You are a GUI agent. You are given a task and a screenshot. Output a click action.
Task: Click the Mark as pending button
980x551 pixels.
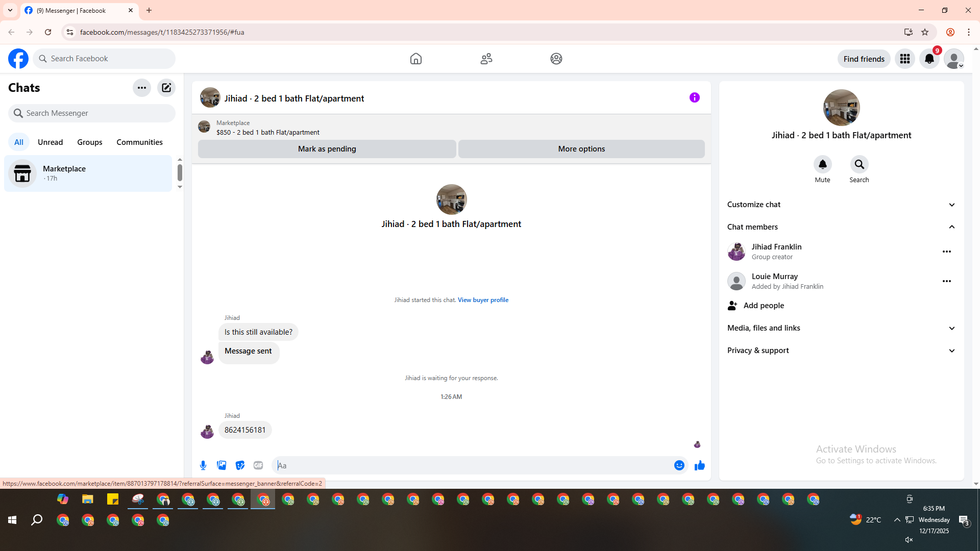(x=327, y=149)
